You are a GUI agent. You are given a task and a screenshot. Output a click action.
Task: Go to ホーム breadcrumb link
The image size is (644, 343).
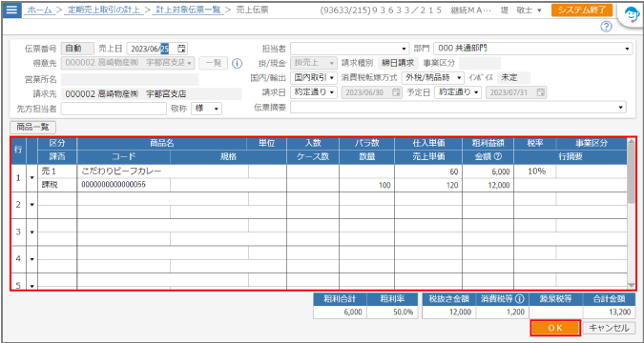40,10
